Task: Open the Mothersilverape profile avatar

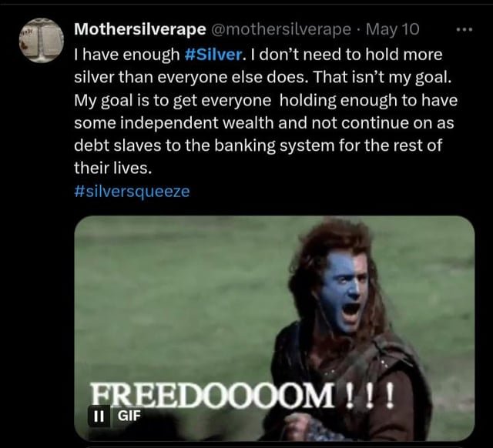Action: coord(42,41)
